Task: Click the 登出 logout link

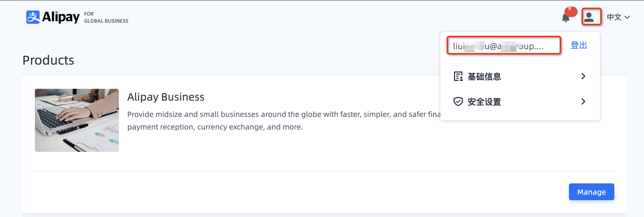Action: [x=579, y=45]
